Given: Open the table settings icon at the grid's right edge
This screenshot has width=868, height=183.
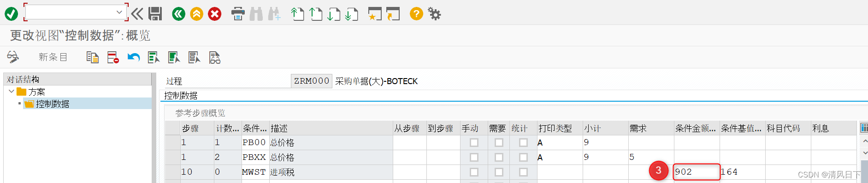Looking at the screenshot, I should pos(864,128).
